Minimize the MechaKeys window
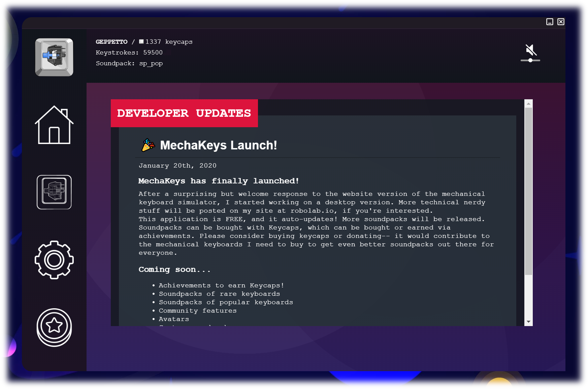 pyautogui.click(x=550, y=22)
